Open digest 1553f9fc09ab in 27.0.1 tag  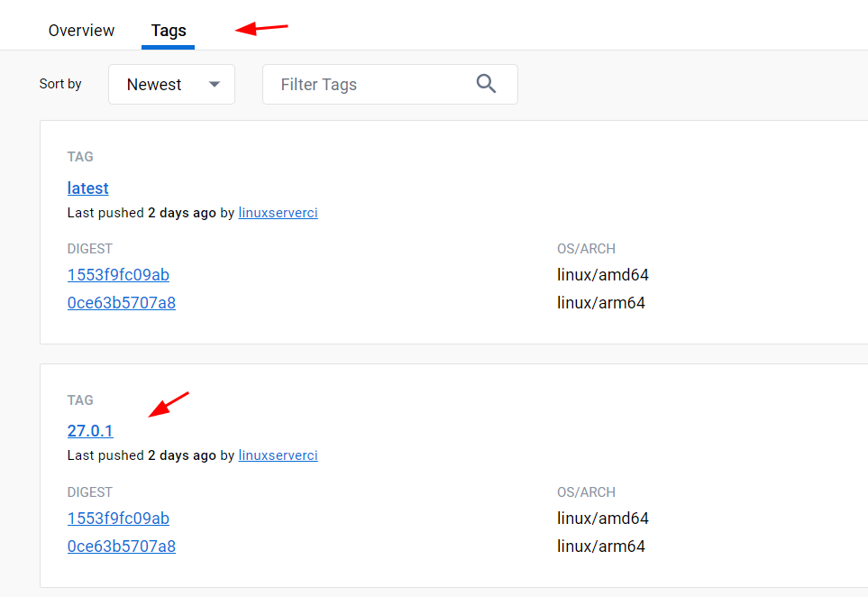tap(118, 519)
